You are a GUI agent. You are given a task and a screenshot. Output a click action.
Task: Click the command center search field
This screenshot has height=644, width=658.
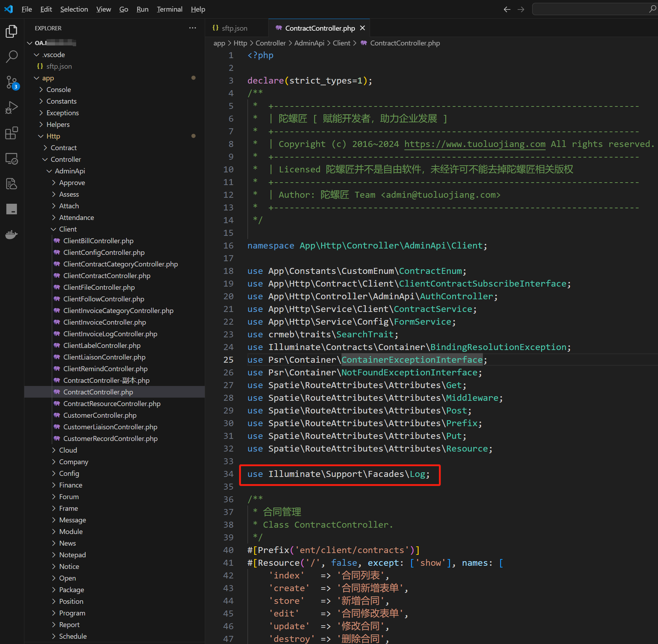point(594,9)
